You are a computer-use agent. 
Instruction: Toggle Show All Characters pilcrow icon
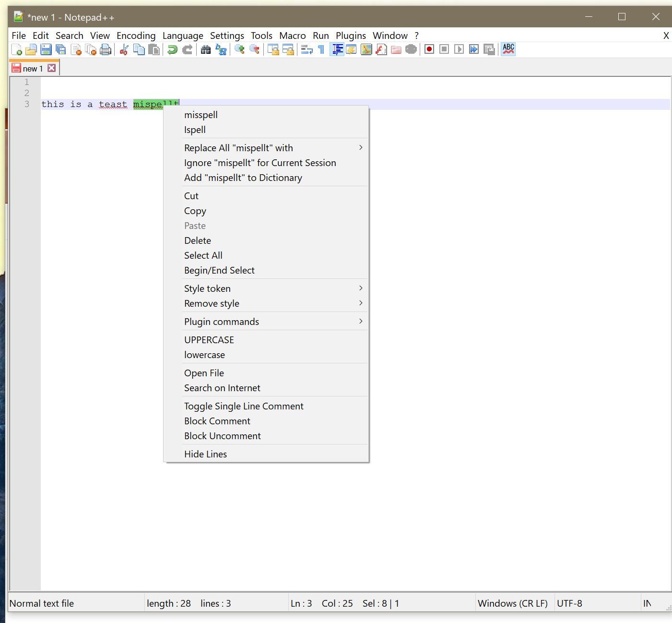(x=321, y=49)
